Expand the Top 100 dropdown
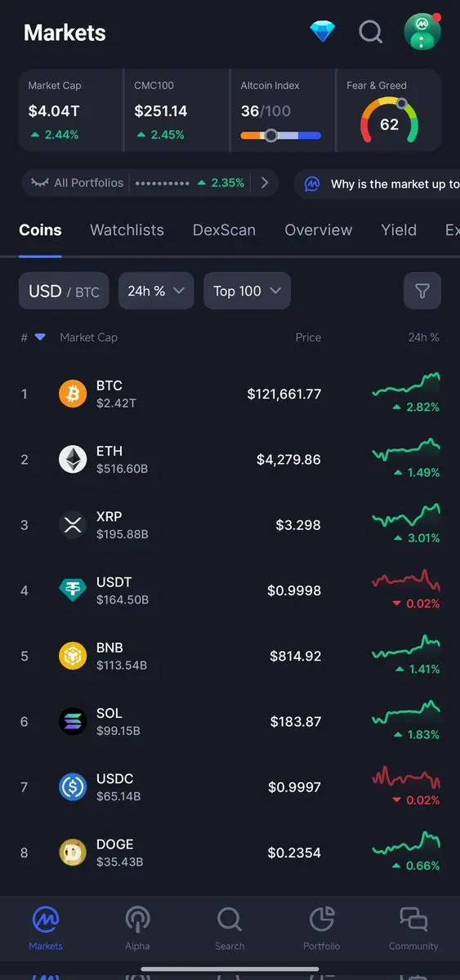 pyautogui.click(x=247, y=291)
